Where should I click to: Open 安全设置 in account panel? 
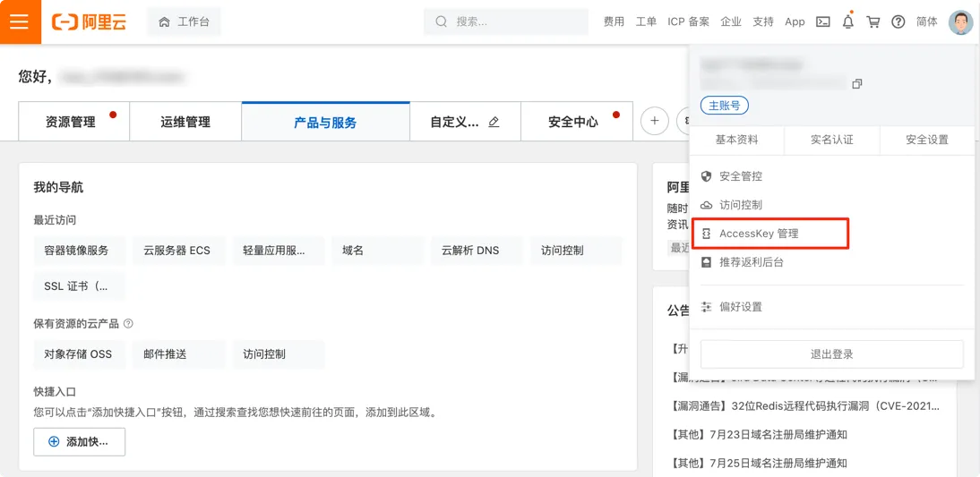pyautogui.click(x=927, y=140)
